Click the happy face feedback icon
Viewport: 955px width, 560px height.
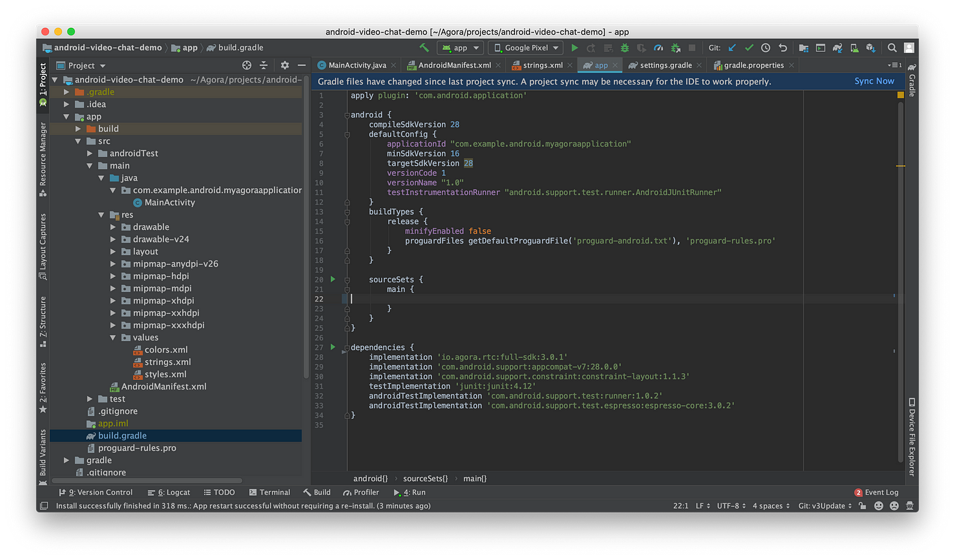(879, 506)
